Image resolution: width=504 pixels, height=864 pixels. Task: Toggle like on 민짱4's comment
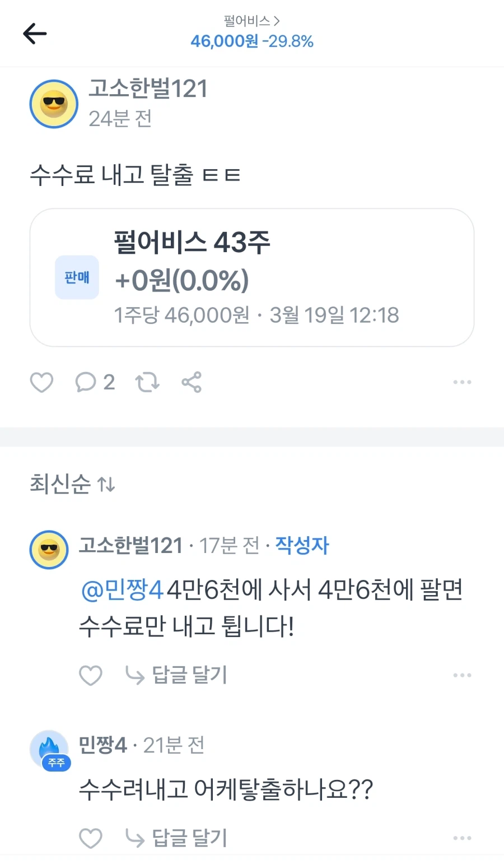[91, 838]
